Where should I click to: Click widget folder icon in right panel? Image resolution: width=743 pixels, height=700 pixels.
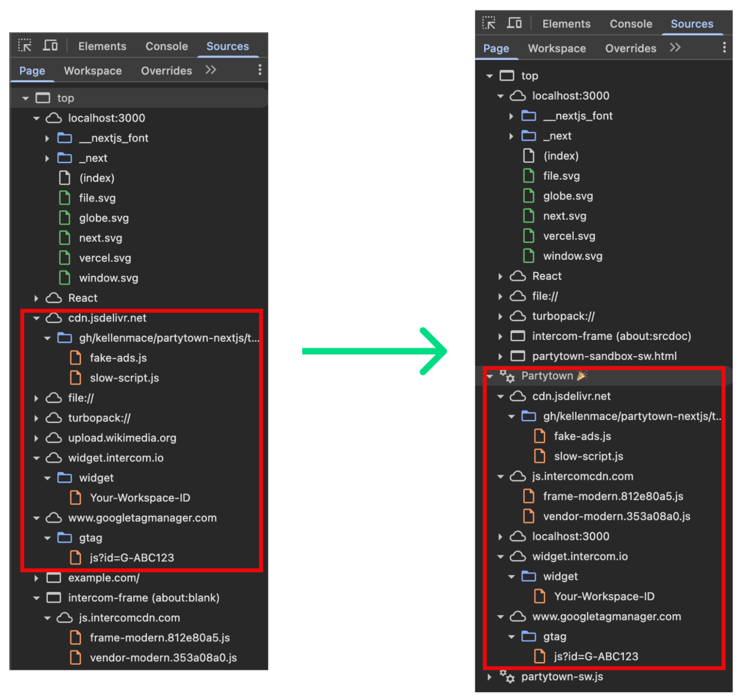coord(529,576)
